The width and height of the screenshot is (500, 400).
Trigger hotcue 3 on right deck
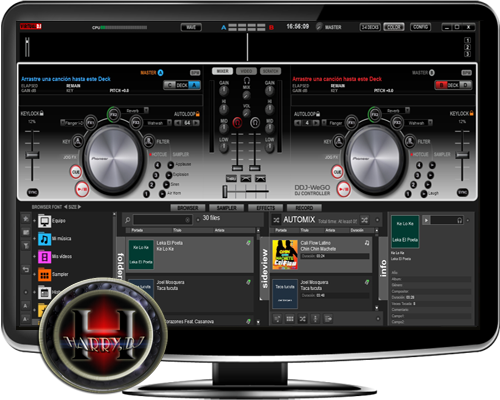(x=417, y=175)
